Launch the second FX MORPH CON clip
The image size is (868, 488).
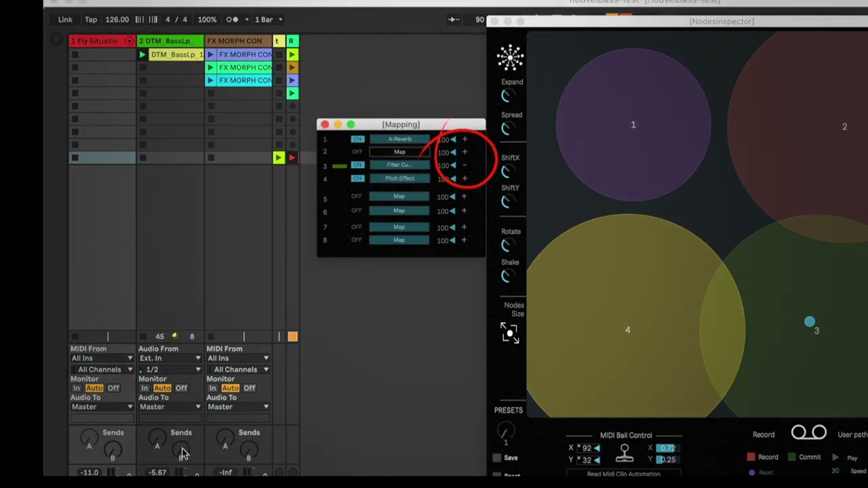coord(210,67)
